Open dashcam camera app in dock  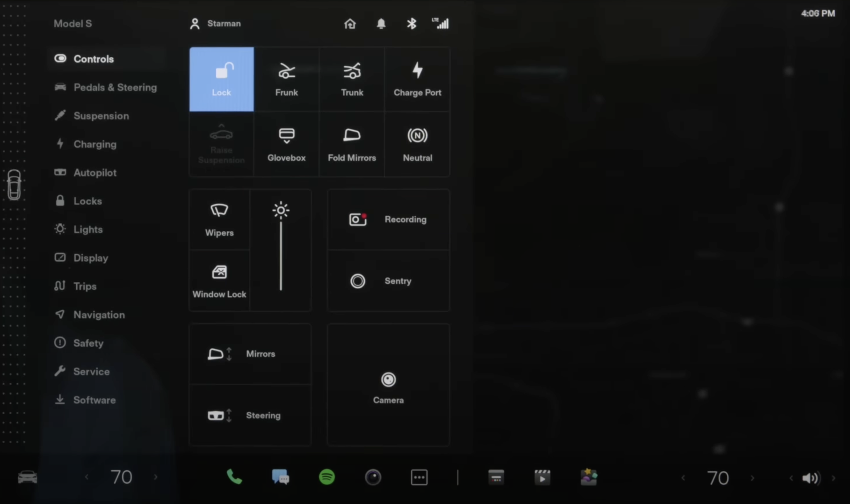[373, 477]
